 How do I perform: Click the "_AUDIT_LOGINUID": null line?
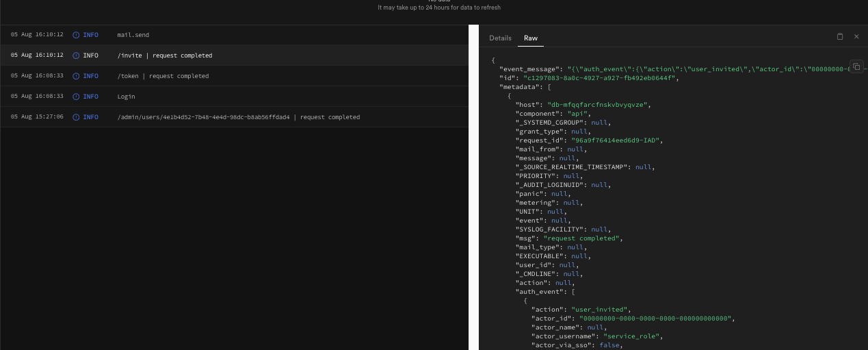pos(562,185)
